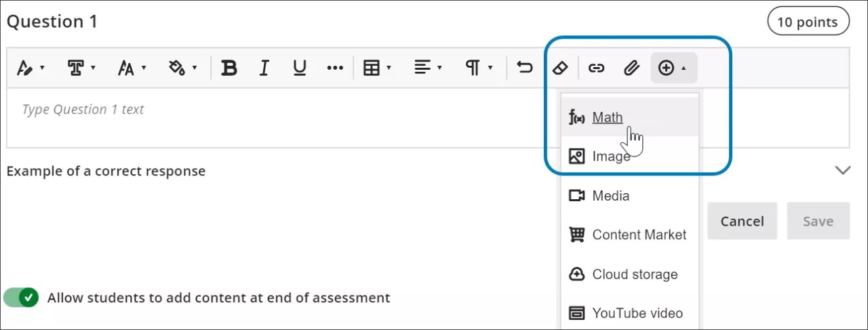Select Math from the insert menu
868x330 pixels.
pos(607,117)
